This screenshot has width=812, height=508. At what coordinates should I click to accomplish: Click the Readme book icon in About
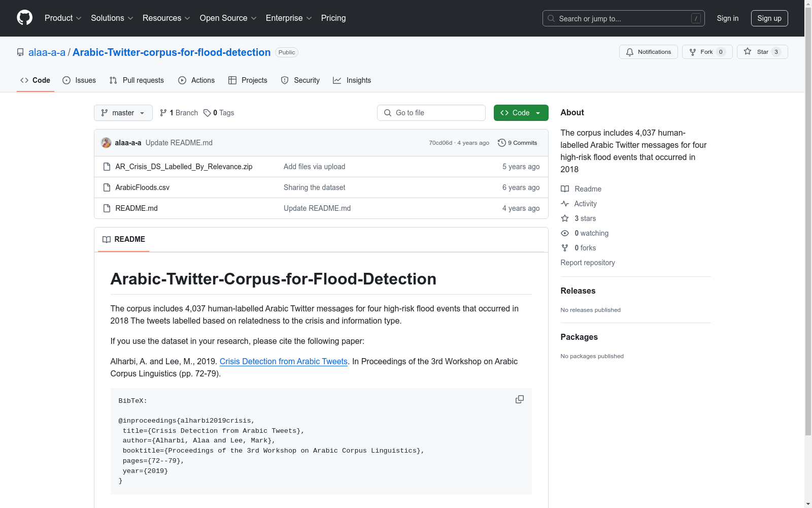click(x=565, y=189)
